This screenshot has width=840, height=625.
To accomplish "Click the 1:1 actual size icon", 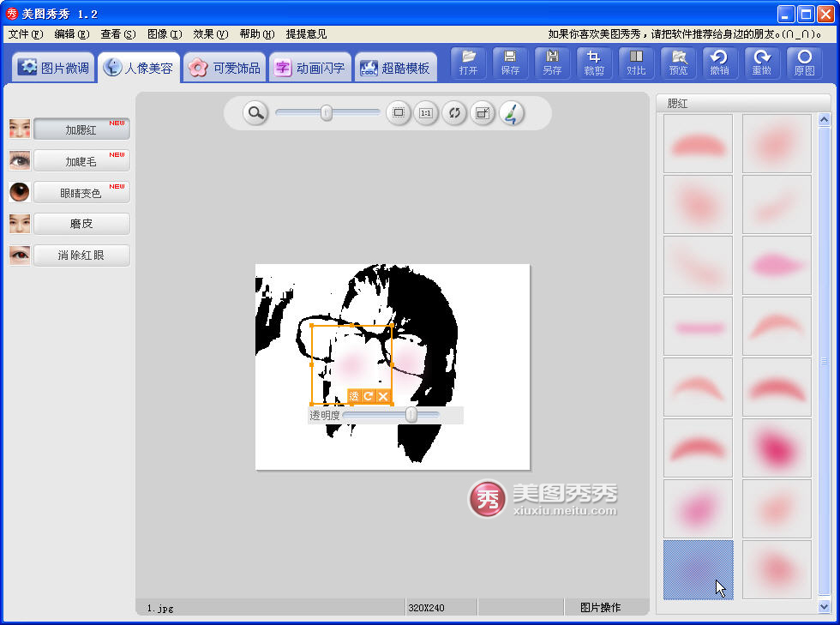I will coord(426,113).
